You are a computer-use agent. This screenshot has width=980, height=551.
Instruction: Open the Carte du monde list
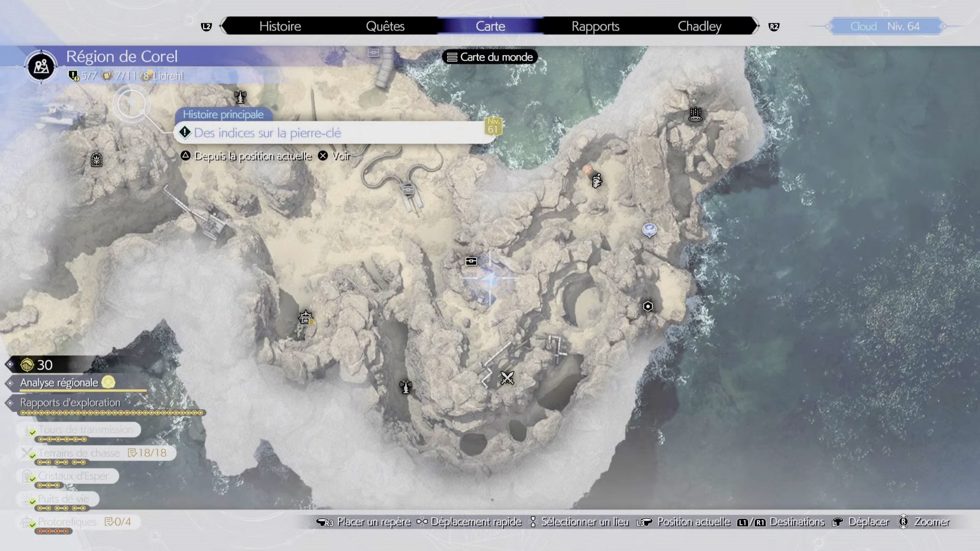point(490,57)
